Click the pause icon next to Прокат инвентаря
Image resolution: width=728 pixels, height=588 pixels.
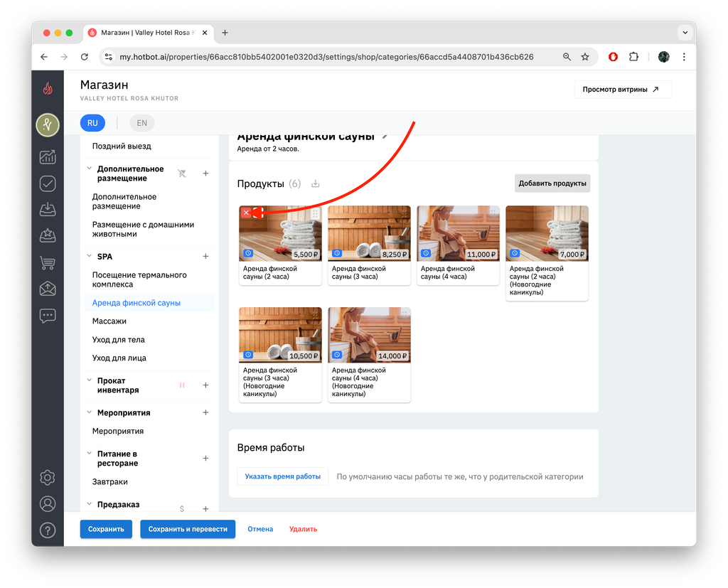tap(182, 385)
